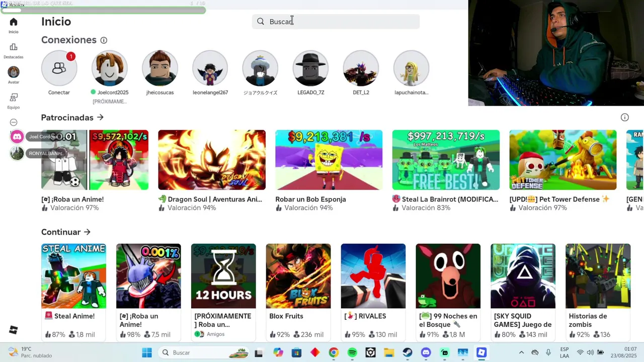This screenshot has height=362, width=644.
Task: Open 99 Noches en el Bosque tile
Action: (448, 276)
